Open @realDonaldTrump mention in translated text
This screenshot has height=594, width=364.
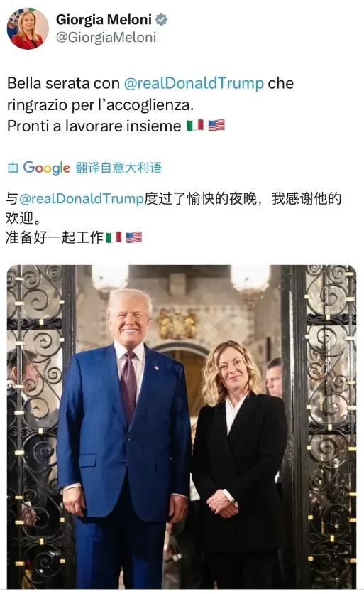click(81, 198)
